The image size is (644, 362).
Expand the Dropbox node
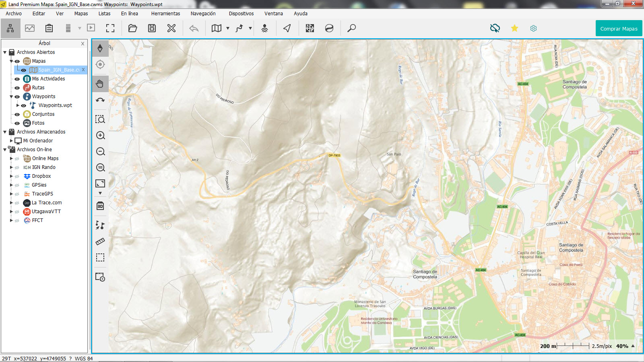(11, 176)
